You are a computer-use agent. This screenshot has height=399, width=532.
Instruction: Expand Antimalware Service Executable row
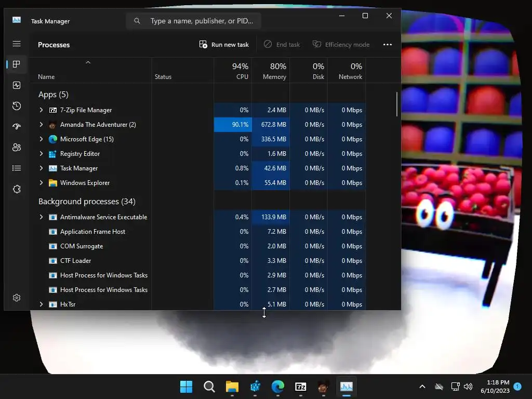[x=41, y=217]
